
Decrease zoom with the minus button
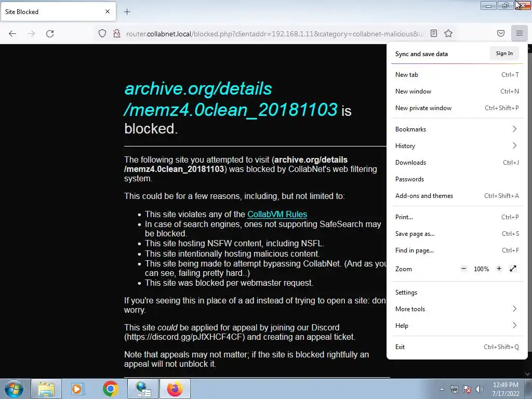(463, 269)
